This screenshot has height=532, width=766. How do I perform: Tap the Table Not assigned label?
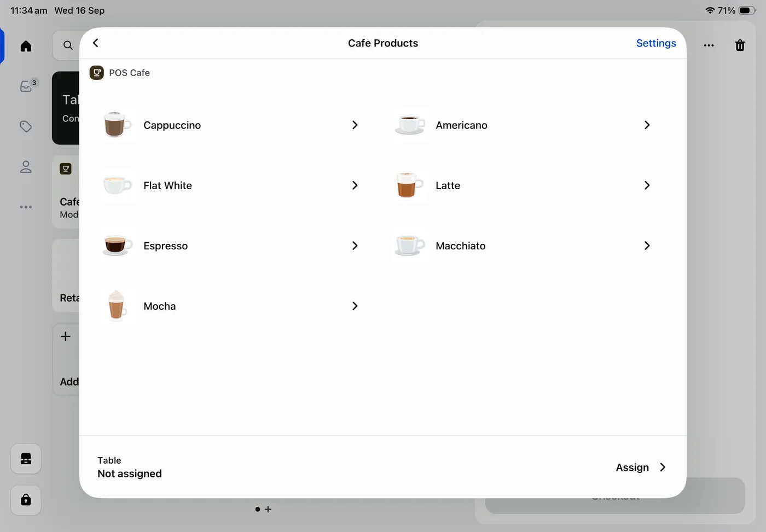(130, 467)
